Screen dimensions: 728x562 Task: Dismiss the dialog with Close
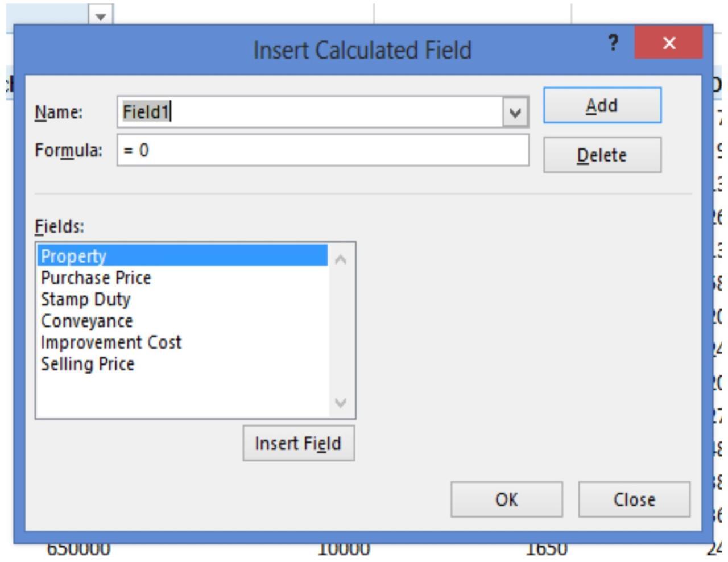point(634,500)
